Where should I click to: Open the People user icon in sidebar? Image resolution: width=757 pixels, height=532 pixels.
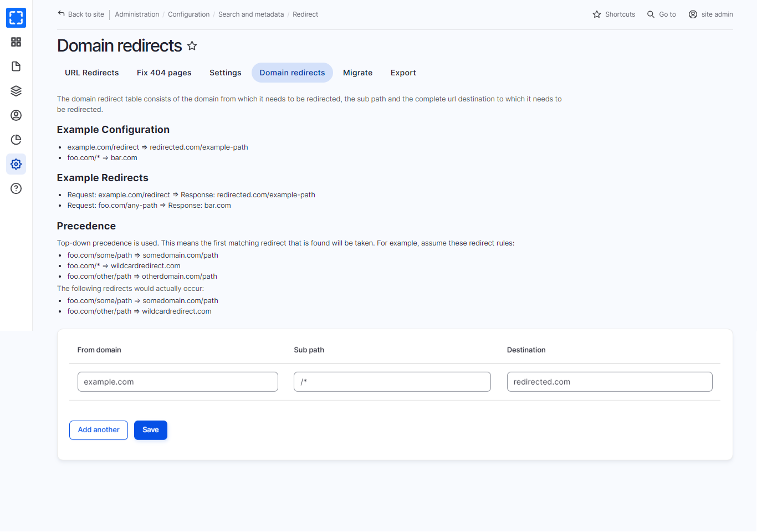point(16,115)
